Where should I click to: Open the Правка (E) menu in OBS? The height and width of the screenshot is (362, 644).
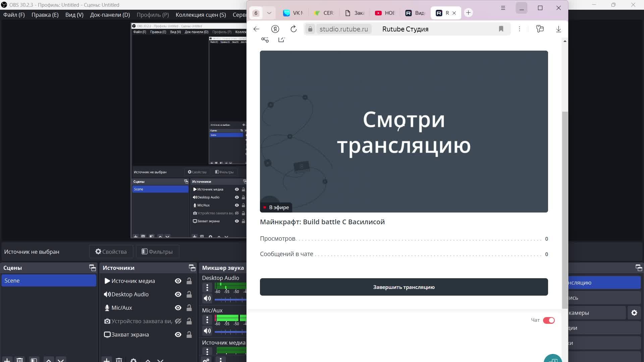click(x=45, y=15)
